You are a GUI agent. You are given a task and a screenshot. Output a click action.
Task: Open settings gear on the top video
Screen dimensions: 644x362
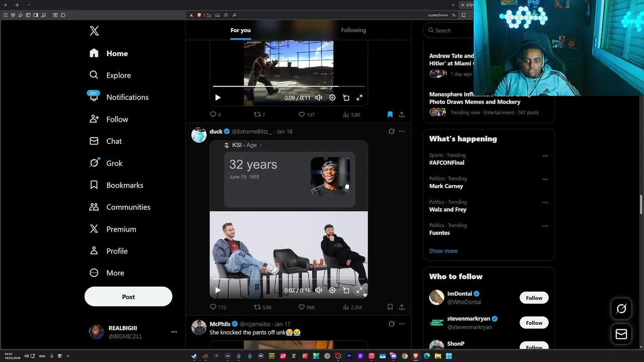[332, 98]
